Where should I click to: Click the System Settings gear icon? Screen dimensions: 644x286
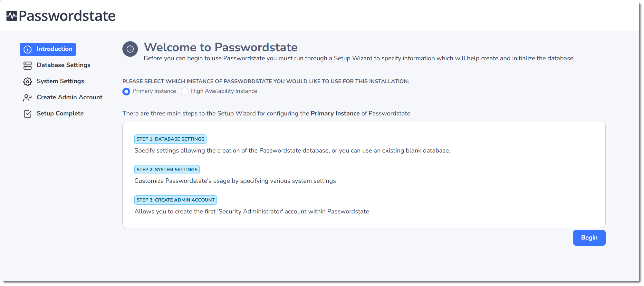pos(28,82)
